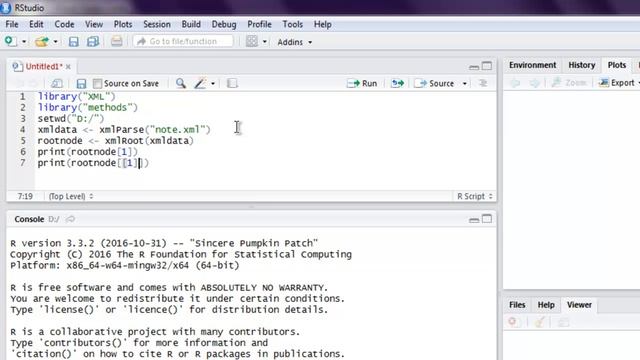Viewport: 640px width, 360px height.
Task: Click the Zoom plot button
Action: [x=569, y=83]
